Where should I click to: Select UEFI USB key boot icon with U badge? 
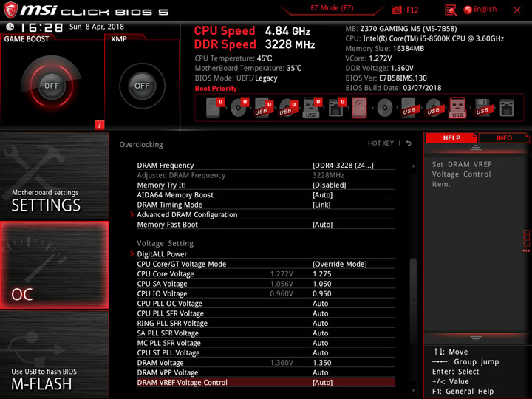coord(312,108)
